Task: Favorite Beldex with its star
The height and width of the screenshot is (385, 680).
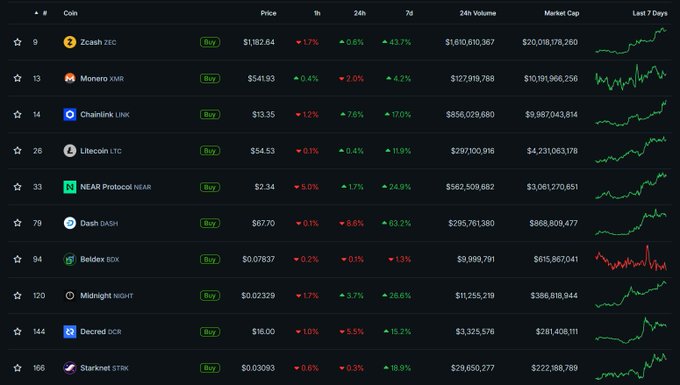Action: 17,259
